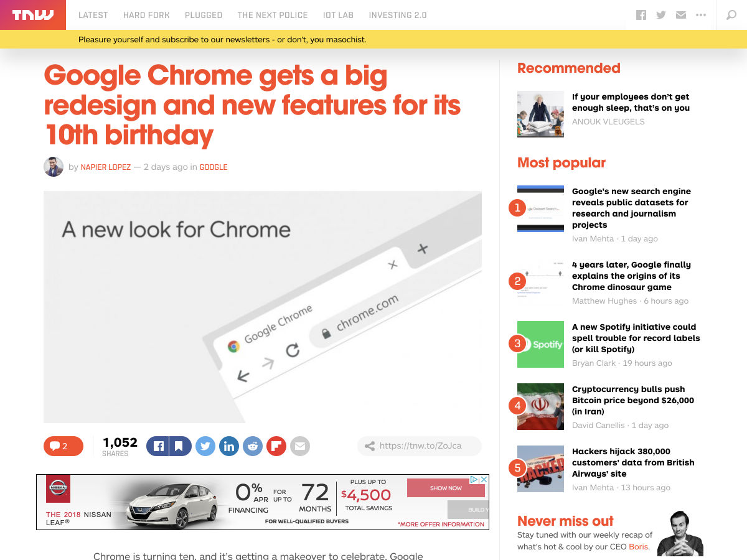Select the tnw.to/ZoJca short URL field
Screen dimensions: 747x560
[420, 446]
